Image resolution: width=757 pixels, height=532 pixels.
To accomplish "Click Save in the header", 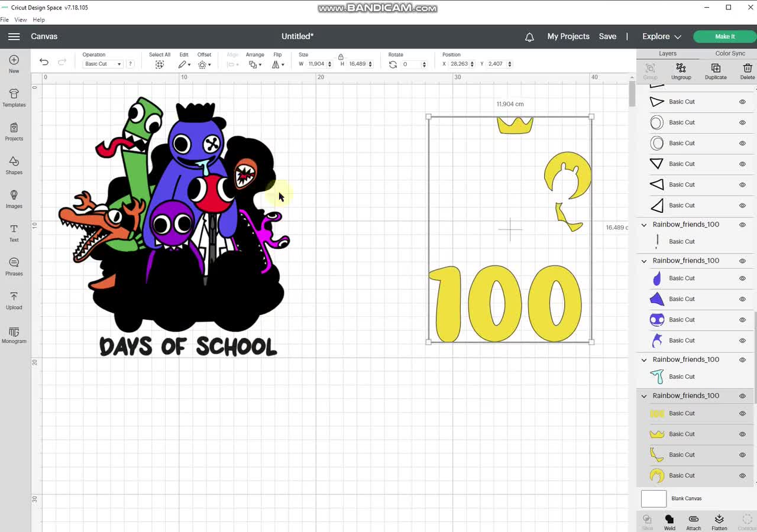I will (607, 37).
